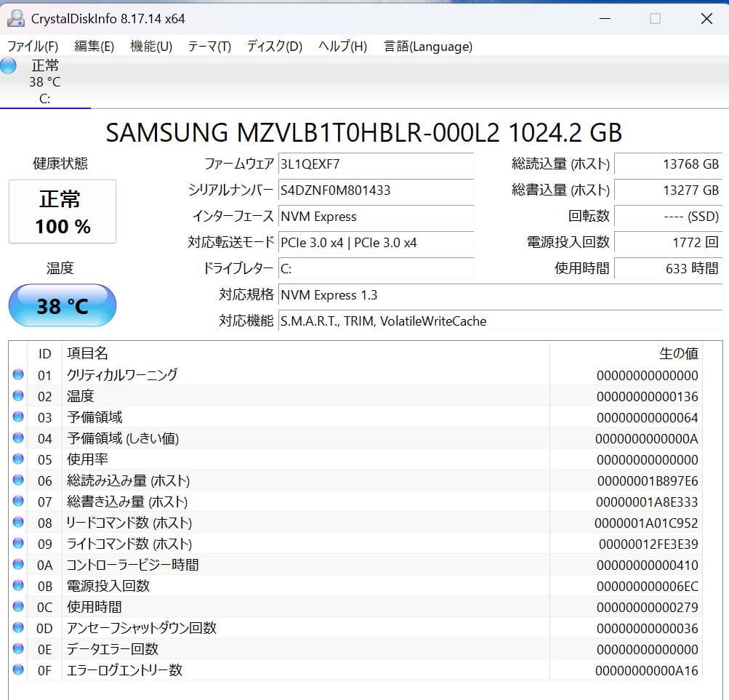Click blue indicator next to 温度 attribute row

coord(19,396)
